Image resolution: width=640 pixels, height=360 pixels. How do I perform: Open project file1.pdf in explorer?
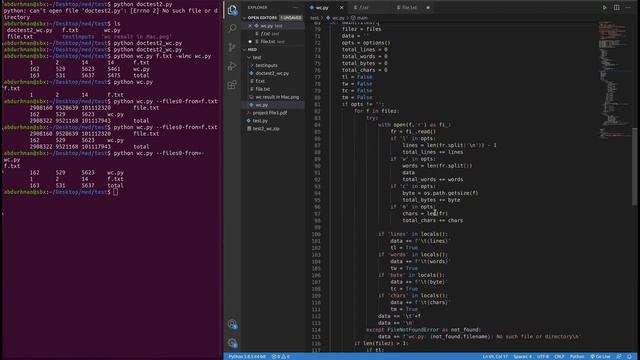(x=269, y=113)
